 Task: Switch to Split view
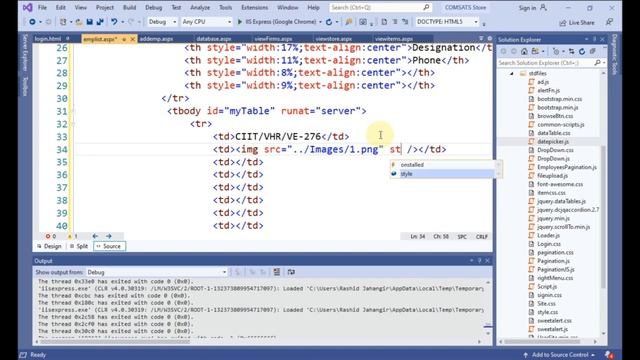pyautogui.click(x=79, y=246)
